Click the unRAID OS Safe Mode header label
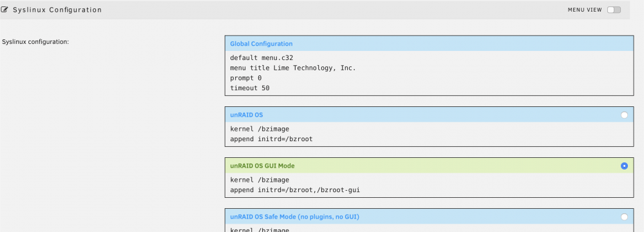The width and height of the screenshot is (644, 232). pos(294,217)
